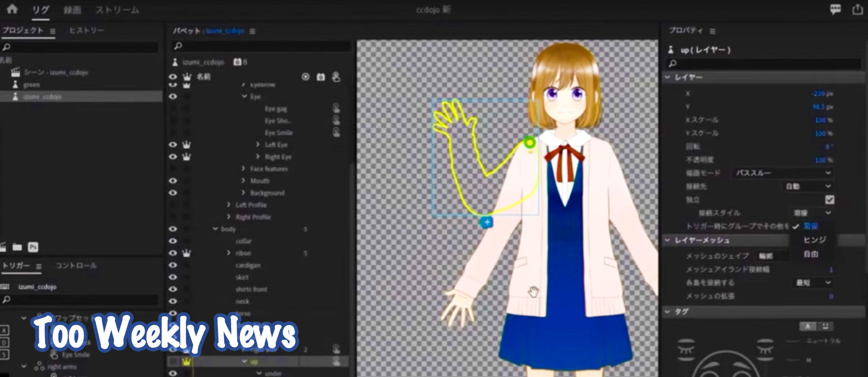
Task: Choose 自由 from the attach style menu
Action: [x=811, y=254]
